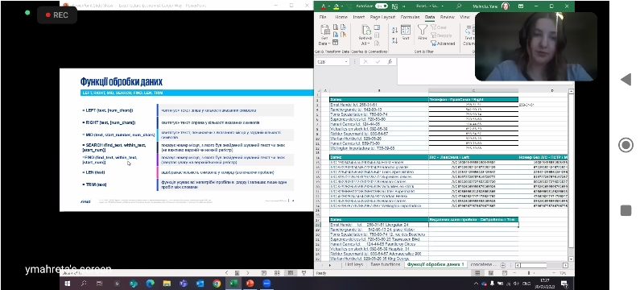Open the View ribbon tab
Viewport: 644px width, 290px height.
[464, 17]
